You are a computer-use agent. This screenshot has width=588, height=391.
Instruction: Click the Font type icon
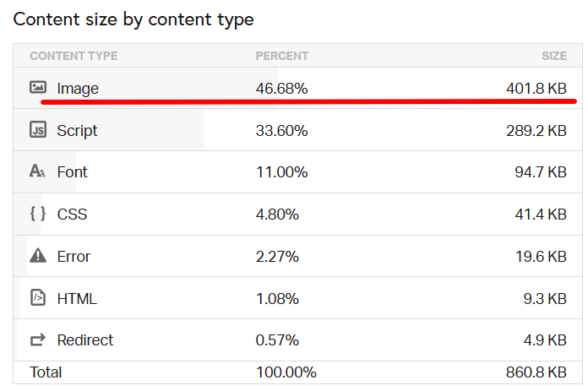(x=37, y=171)
